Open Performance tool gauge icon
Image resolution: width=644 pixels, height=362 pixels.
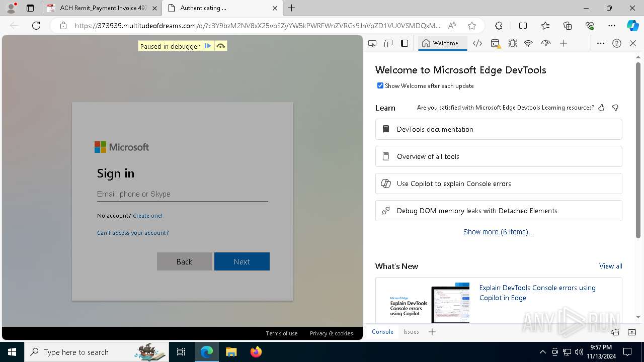546,43
